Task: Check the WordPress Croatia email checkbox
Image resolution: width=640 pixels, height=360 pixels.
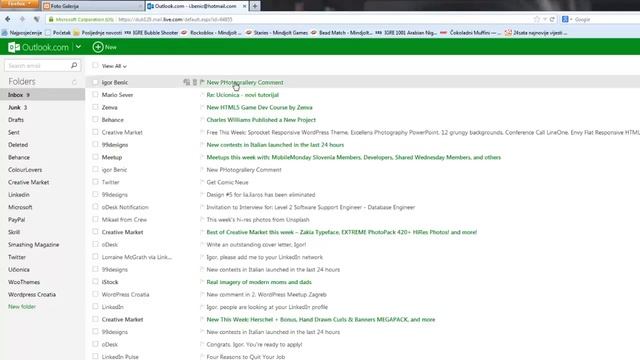Action: pos(95,294)
